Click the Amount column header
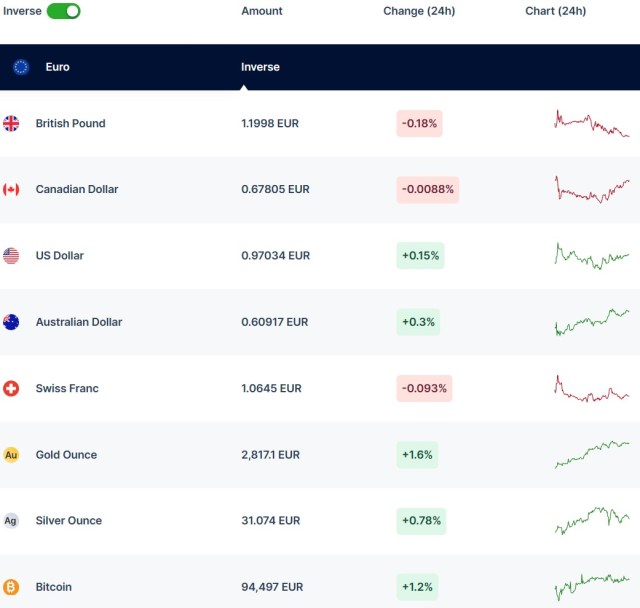Image resolution: width=640 pixels, height=608 pixels. pyautogui.click(x=262, y=11)
